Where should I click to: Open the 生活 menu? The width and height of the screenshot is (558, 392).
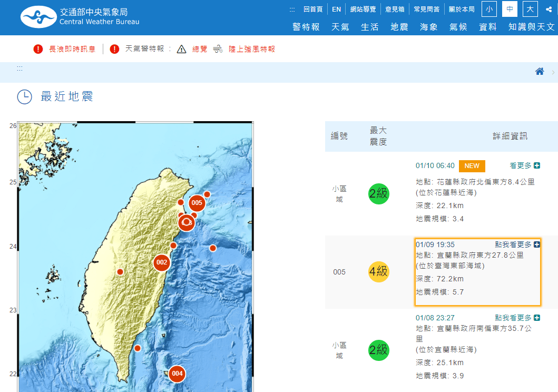[370, 27]
